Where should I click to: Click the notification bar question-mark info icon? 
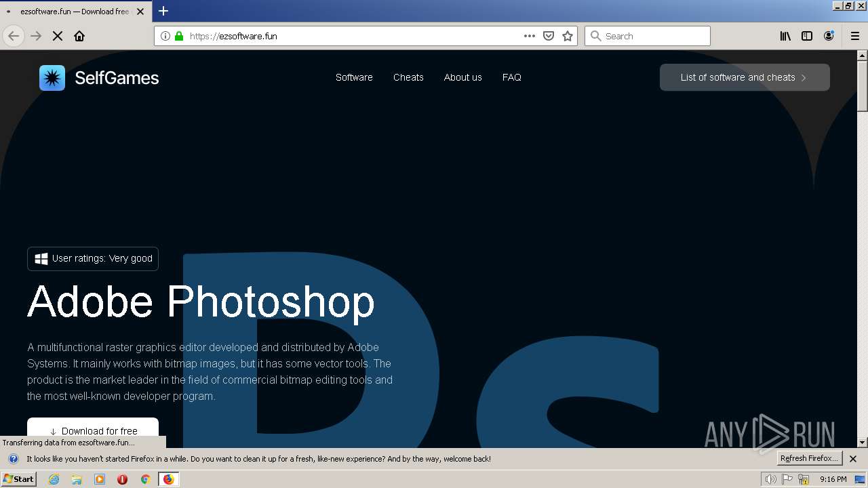pyautogui.click(x=13, y=459)
